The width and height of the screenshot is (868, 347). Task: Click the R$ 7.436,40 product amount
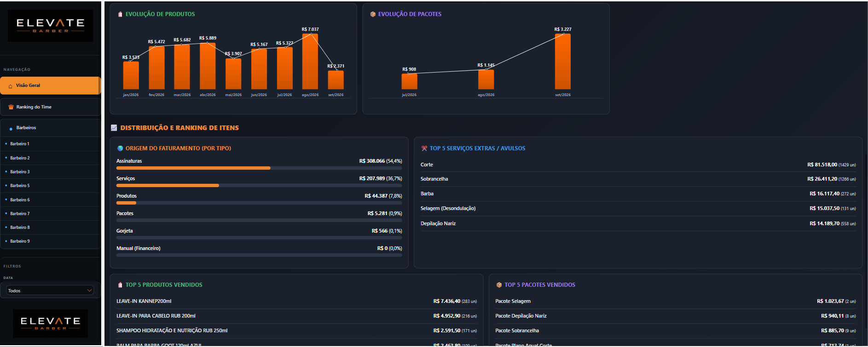coord(446,301)
